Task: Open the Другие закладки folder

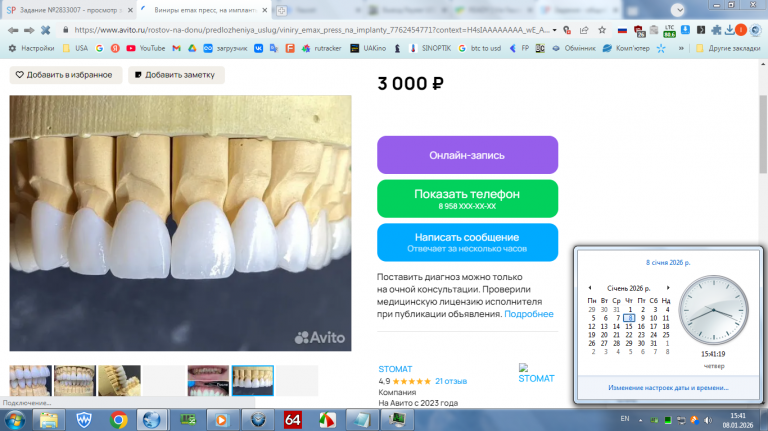Action: pyautogui.click(x=728, y=48)
